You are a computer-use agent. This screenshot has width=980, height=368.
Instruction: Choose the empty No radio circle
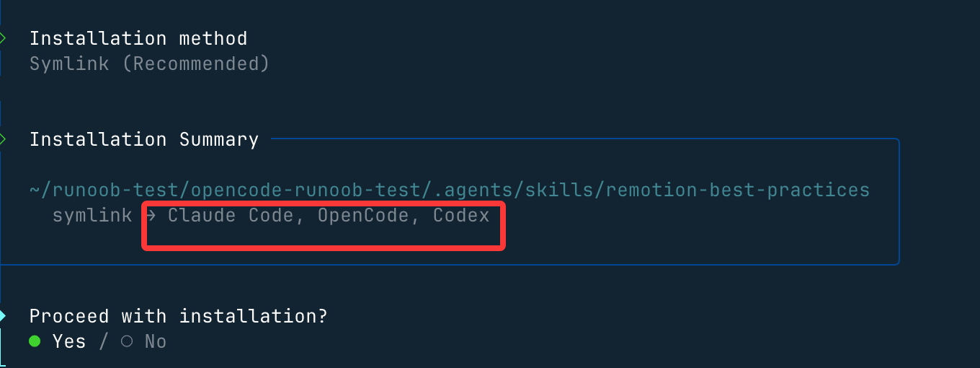[x=127, y=342]
